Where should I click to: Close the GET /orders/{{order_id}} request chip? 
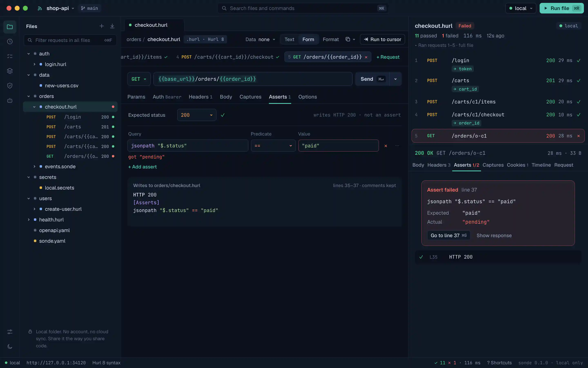point(366,57)
